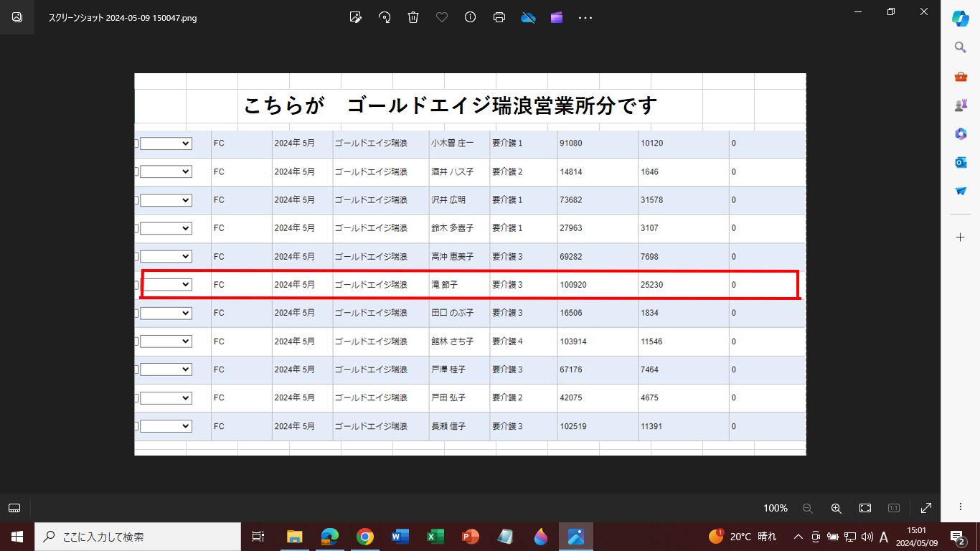The width and height of the screenshot is (980, 551).
Task: Open the file info panel
Action: click(471, 17)
